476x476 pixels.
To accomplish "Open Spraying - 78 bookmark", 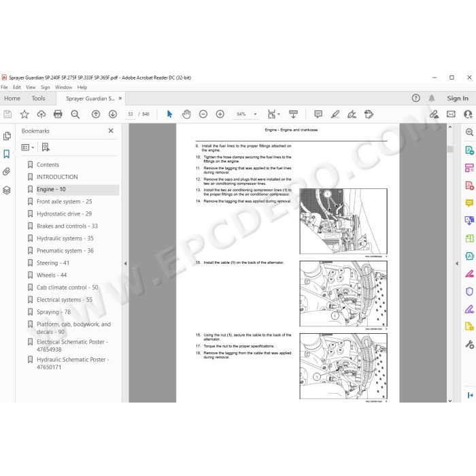I will coord(54,312).
